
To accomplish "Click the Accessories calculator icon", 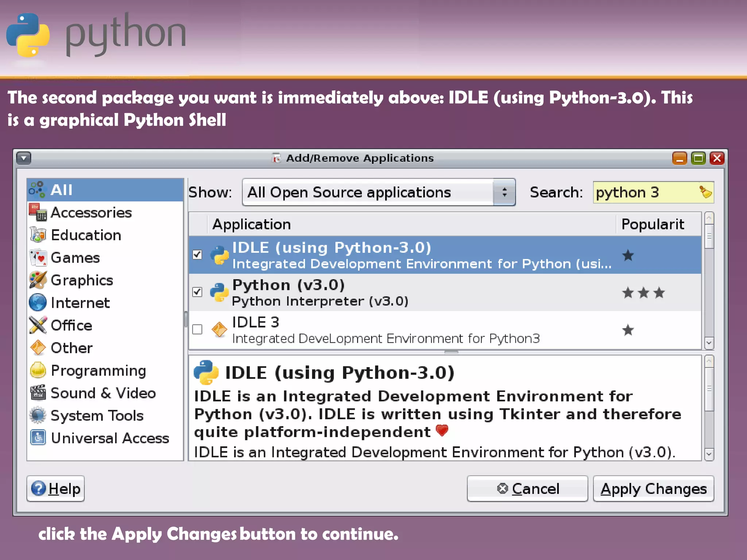I will [x=38, y=212].
